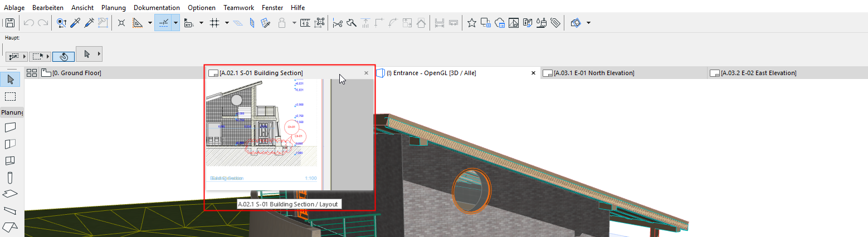
Task: Open the Dokumentation menu
Action: pyautogui.click(x=157, y=8)
